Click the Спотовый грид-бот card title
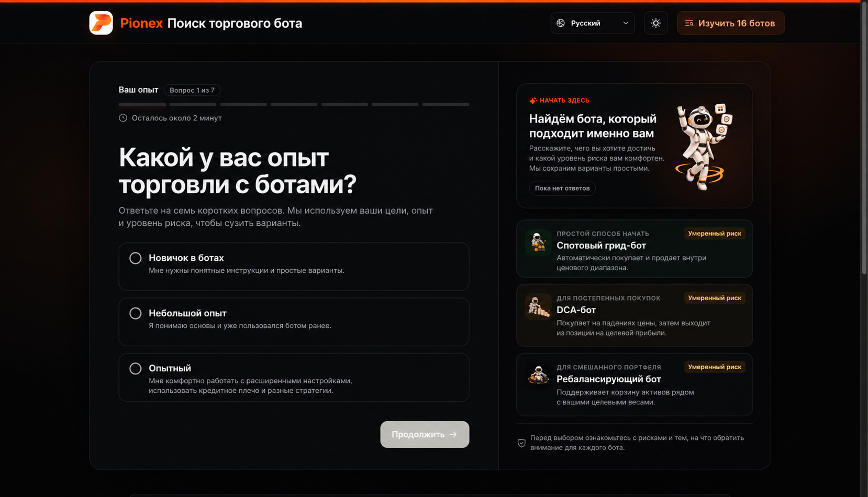This screenshot has height=497, width=868. 602,245
